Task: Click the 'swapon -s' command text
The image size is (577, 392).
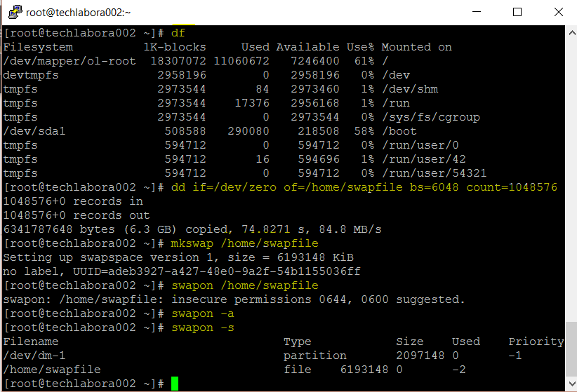Action: [203, 327]
